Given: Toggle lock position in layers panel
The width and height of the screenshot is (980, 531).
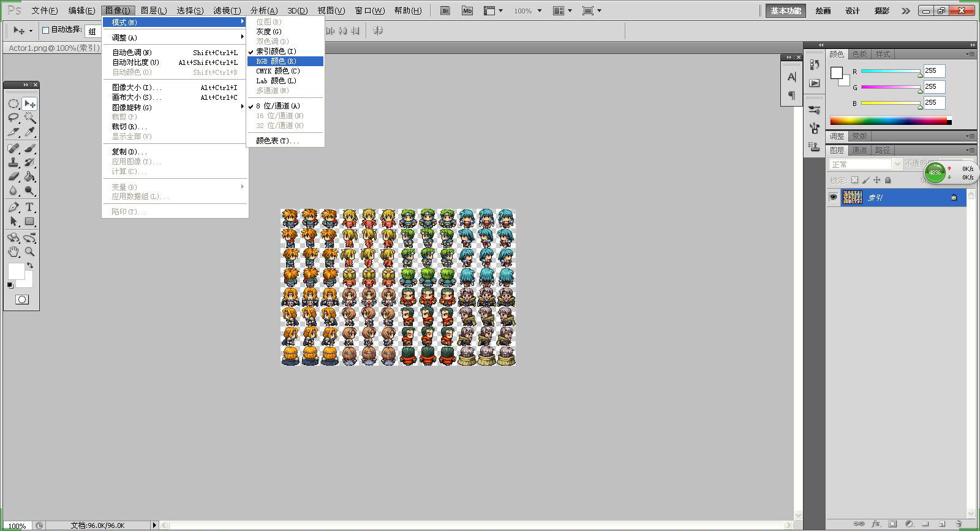Looking at the screenshot, I should coord(877,180).
